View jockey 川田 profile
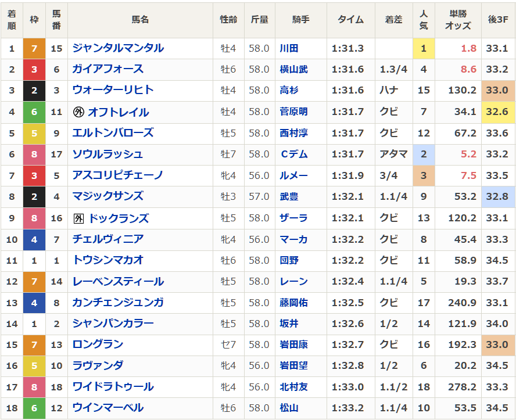Screen dimensions: 516x420 coord(289,48)
